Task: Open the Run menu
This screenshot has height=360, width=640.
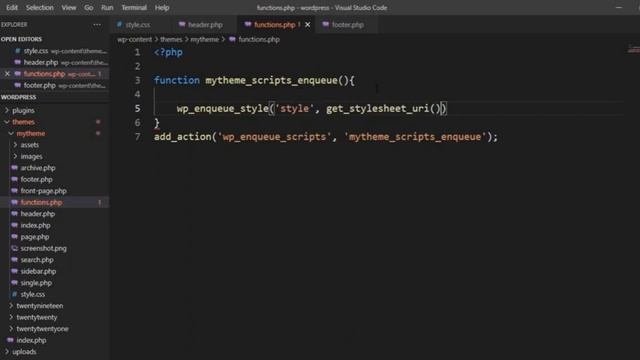Action: 107,7
